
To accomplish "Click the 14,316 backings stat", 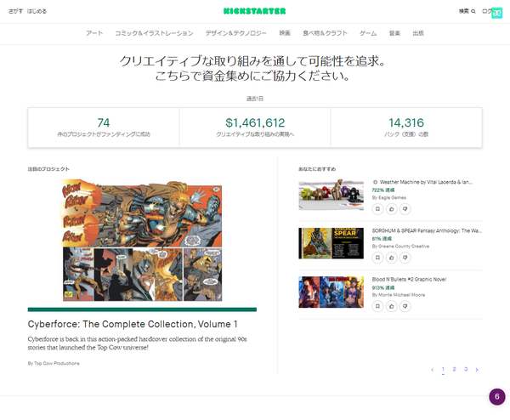I will [x=406, y=128].
